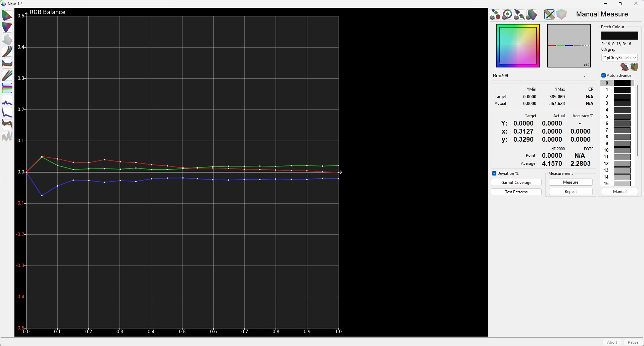
Task: Show the RGB gamma curves graph
Action: 7,52
